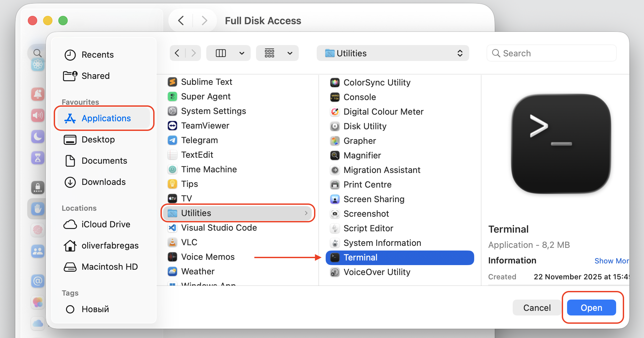Click the Digital Colour Meter icon
This screenshot has height=338, width=644.
pos(335,112)
